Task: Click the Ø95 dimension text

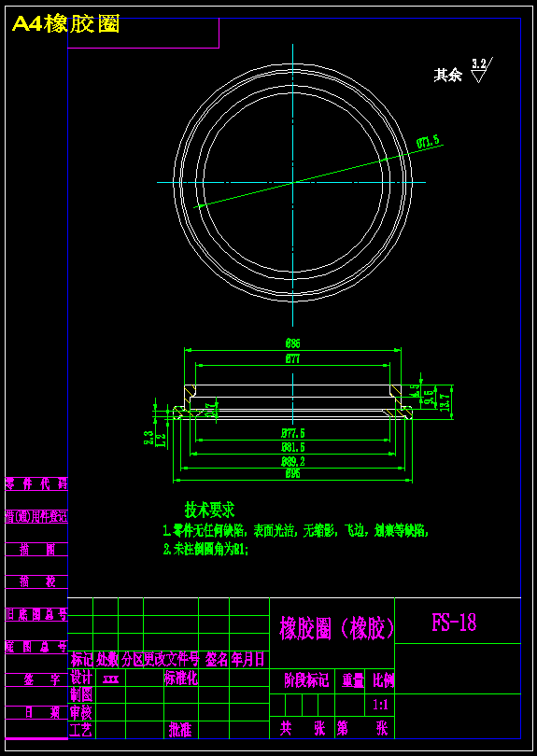Action: [x=293, y=474]
